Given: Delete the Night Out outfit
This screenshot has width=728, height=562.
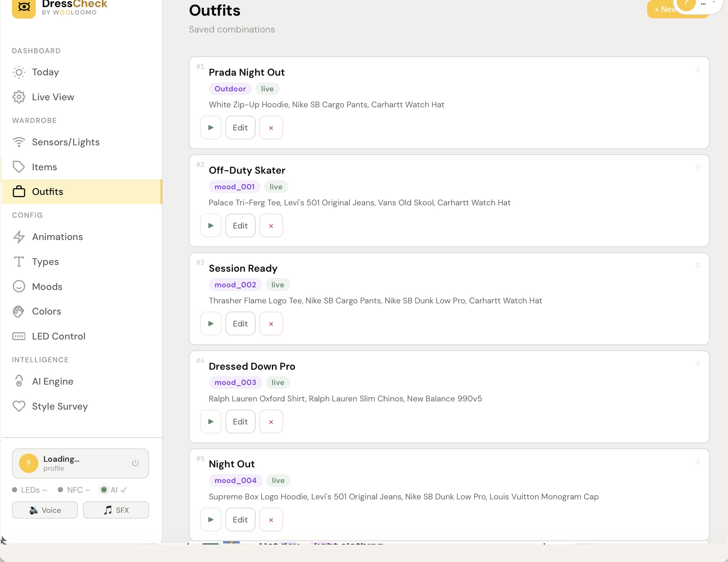Looking at the screenshot, I should [271, 520].
